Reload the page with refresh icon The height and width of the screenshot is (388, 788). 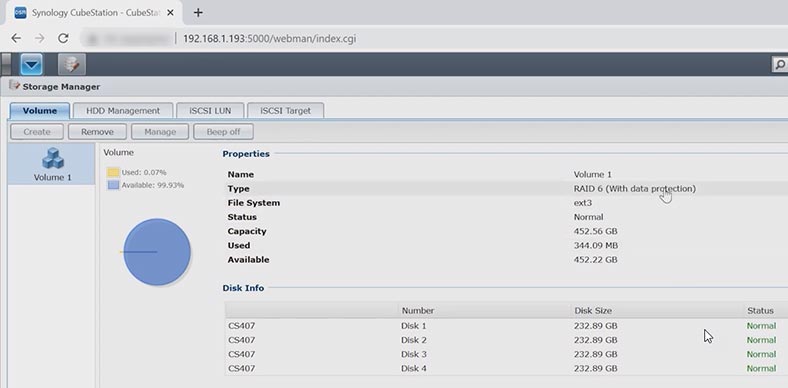[x=63, y=38]
